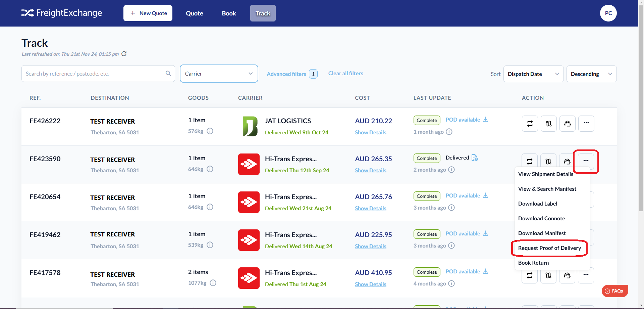Select View & Search Manifest
This screenshot has width=644, height=309.
(x=547, y=189)
